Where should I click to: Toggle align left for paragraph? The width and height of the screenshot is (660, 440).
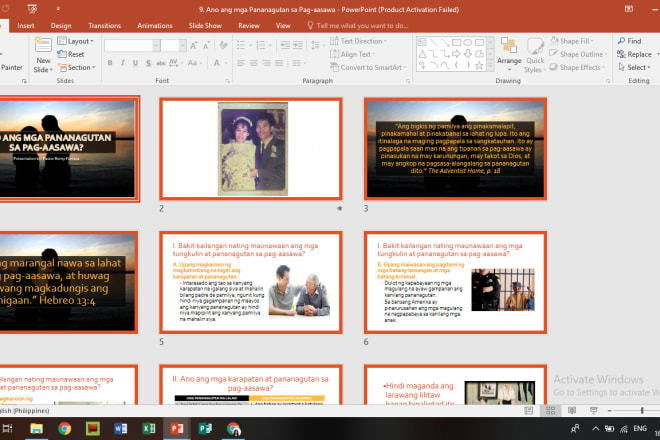(x=241, y=63)
